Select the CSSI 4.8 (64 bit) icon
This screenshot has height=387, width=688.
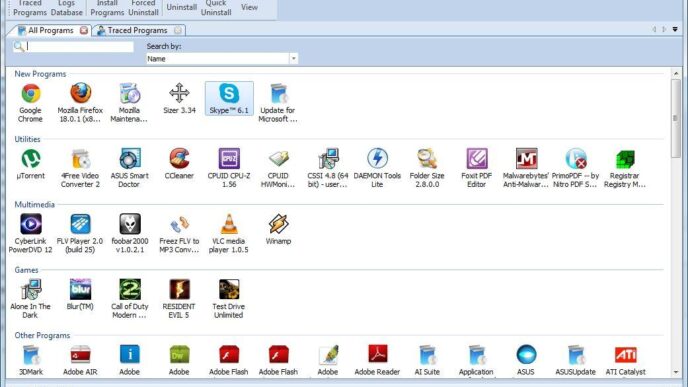328,159
